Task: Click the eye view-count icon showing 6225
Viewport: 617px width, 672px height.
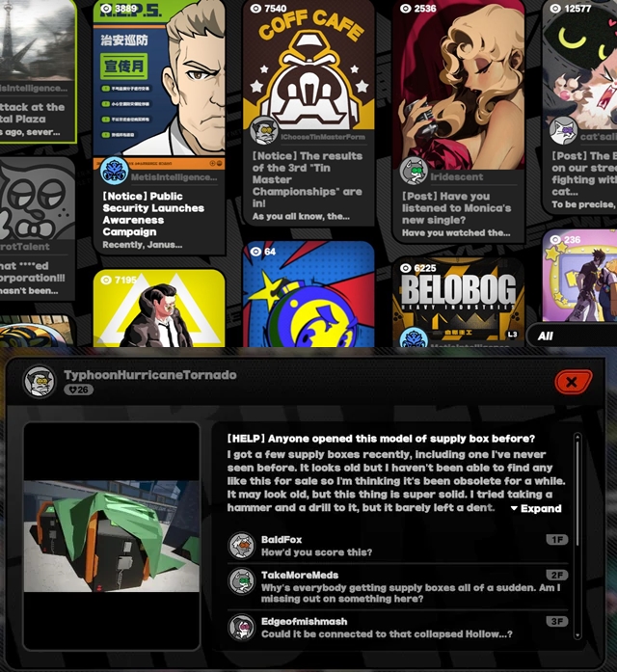Action: click(x=405, y=268)
